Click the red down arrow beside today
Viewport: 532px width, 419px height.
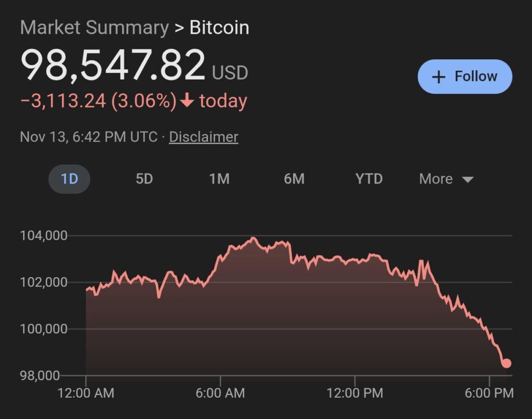(187, 100)
